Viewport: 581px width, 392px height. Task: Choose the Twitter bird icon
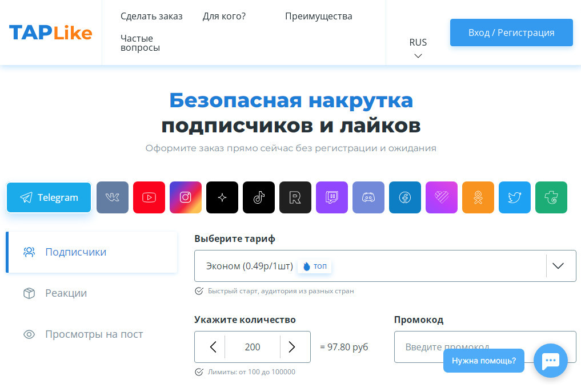[515, 197]
